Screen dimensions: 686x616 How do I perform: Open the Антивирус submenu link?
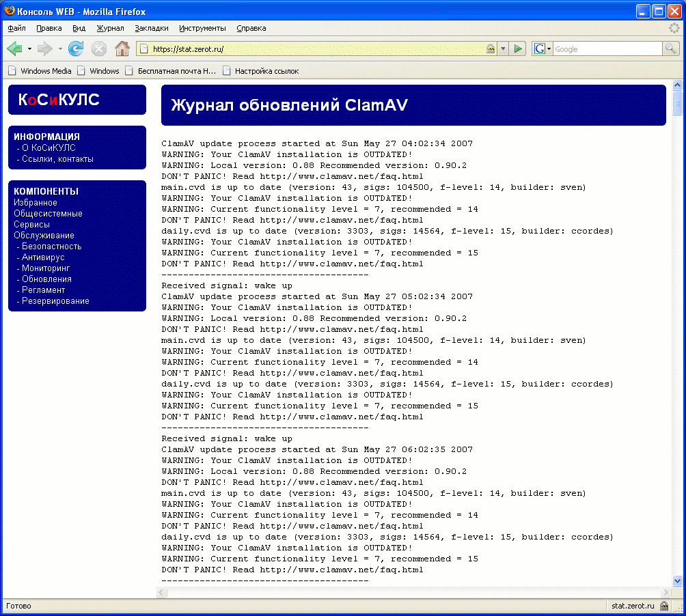point(43,257)
